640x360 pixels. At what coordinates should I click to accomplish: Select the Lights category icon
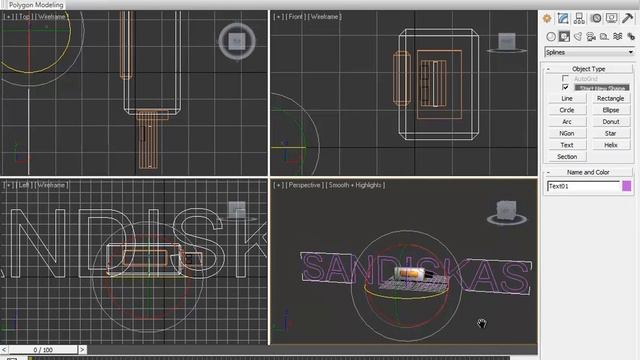(x=578, y=37)
